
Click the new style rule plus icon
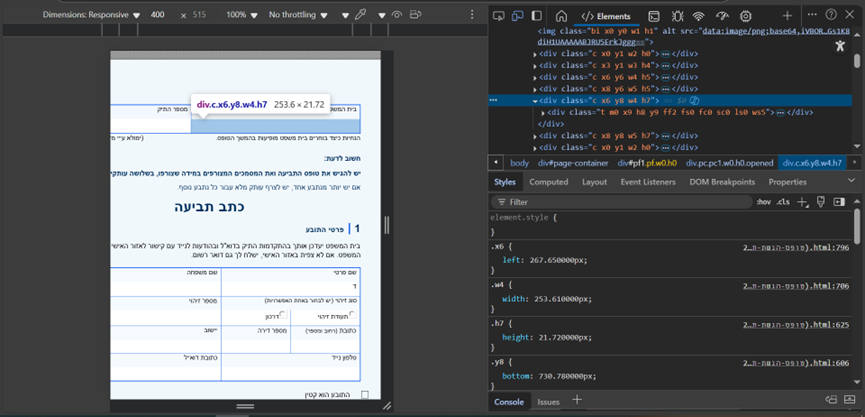point(803,202)
